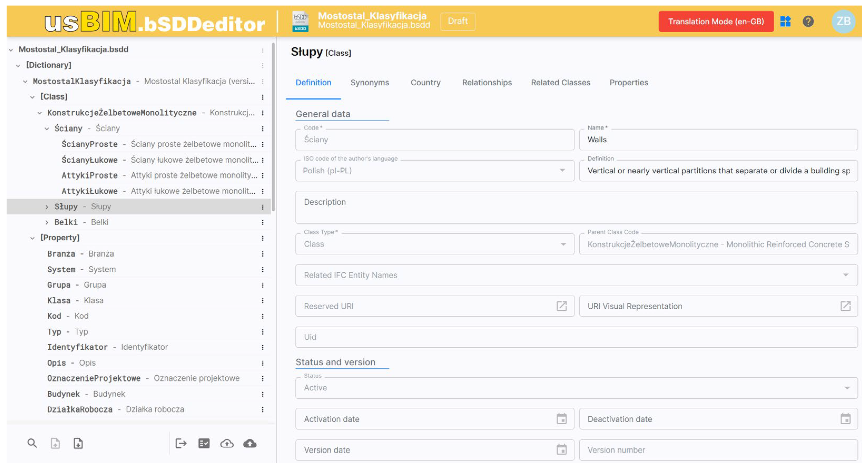
Task: Open the blue apps grid icon
Action: (786, 22)
